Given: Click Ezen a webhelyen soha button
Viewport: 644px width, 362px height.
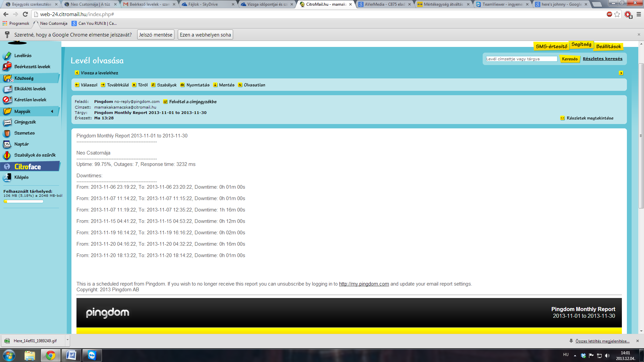Looking at the screenshot, I should tap(205, 35).
